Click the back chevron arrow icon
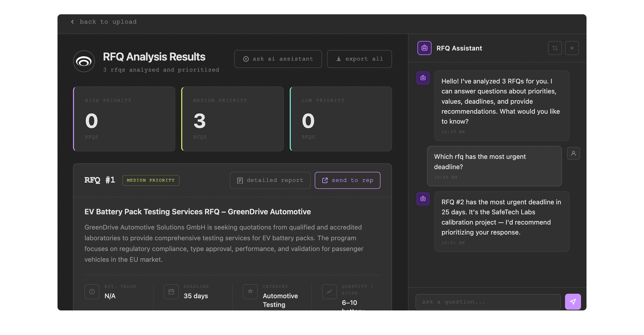This screenshot has width=644, height=335. (x=72, y=22)
